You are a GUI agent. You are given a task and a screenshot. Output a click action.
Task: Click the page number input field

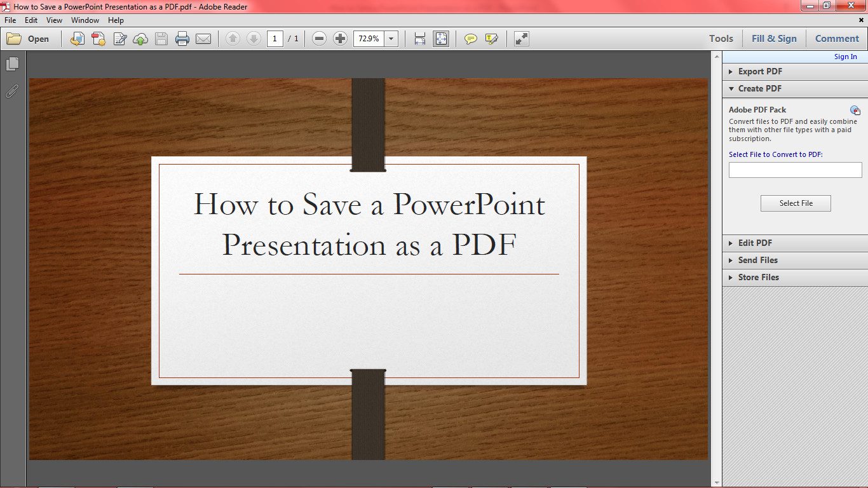point(275,39)
